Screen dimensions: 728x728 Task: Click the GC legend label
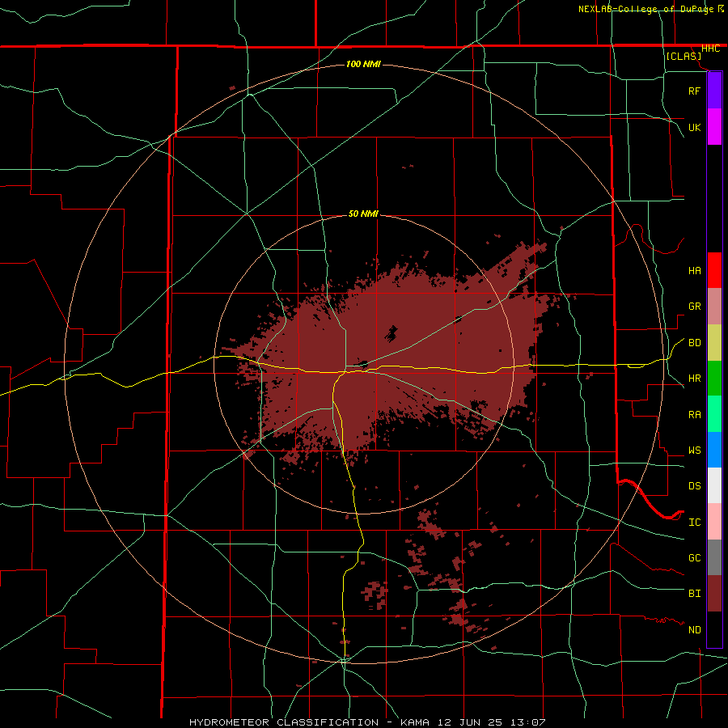pos(694,558)
